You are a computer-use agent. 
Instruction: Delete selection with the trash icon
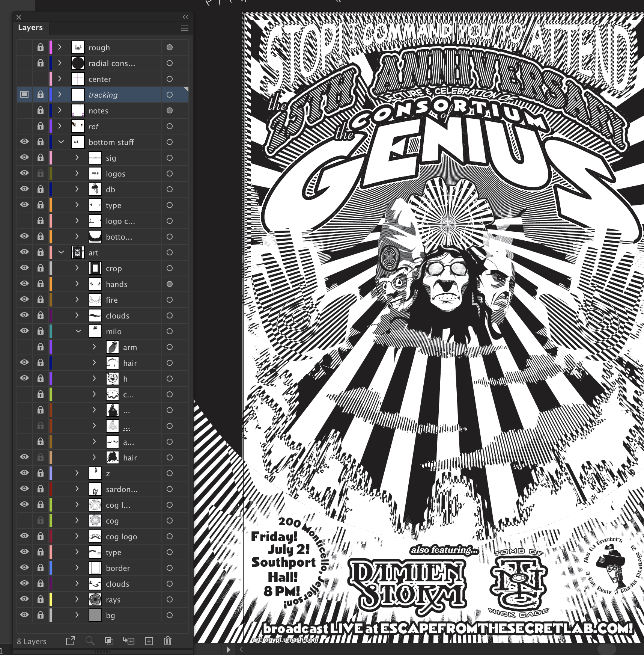click(168, 641)
